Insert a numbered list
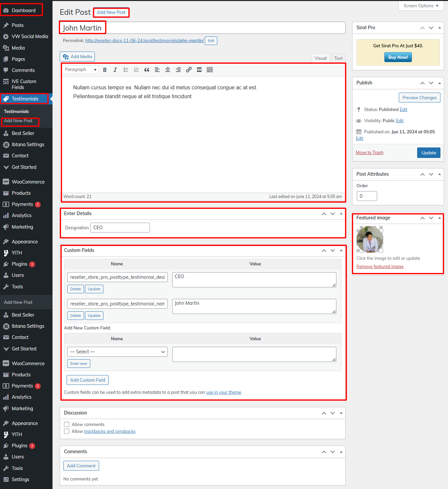This screenshot has width=448, height=489. click(x=136, y=70)
